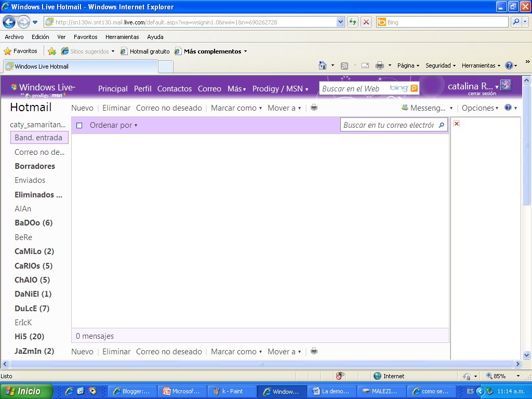Click the Inicio start button

pyautogui.click(x=26, y=391)
